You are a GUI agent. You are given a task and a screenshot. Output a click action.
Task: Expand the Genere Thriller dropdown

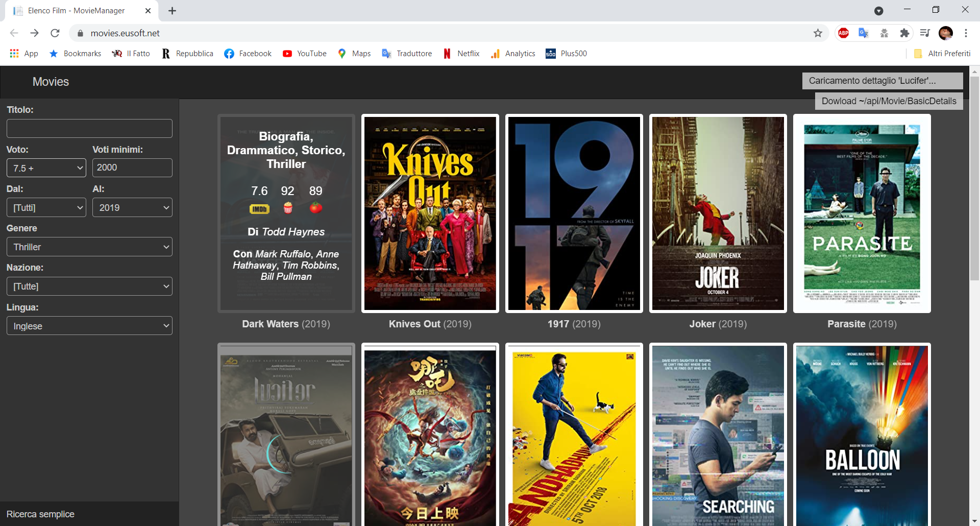[89, 247]
